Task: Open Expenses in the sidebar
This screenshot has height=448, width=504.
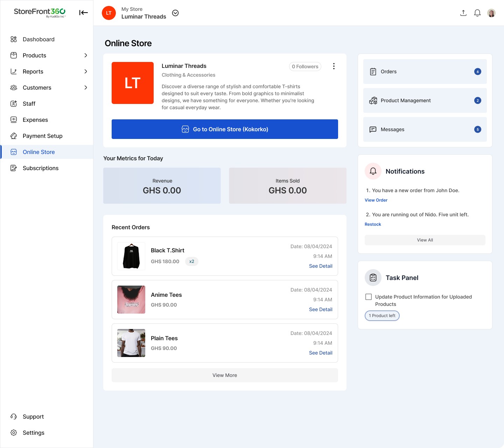Action: coord(47,120)
